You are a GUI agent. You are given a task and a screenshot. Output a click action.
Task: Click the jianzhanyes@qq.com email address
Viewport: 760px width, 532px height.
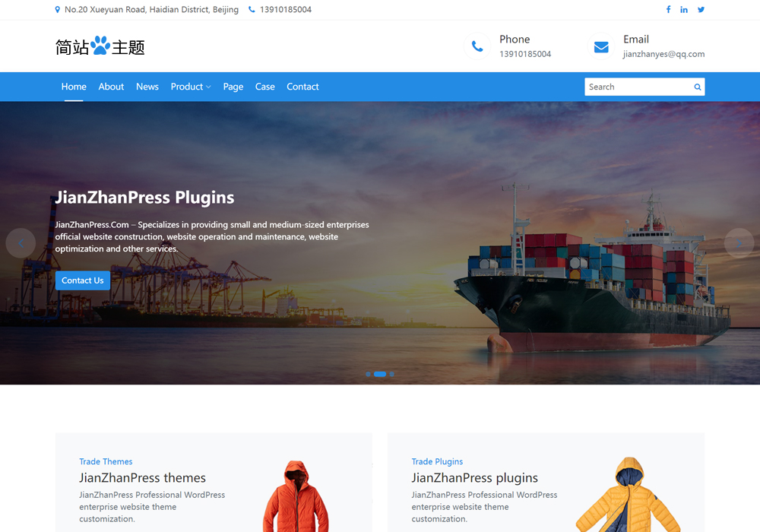[x=663, y=54]
